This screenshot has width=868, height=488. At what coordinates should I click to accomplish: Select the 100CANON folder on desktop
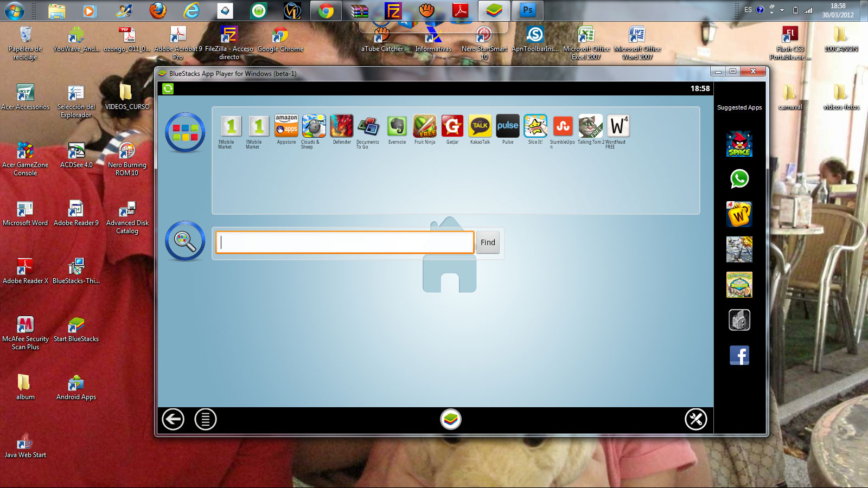tap(841, 40)
